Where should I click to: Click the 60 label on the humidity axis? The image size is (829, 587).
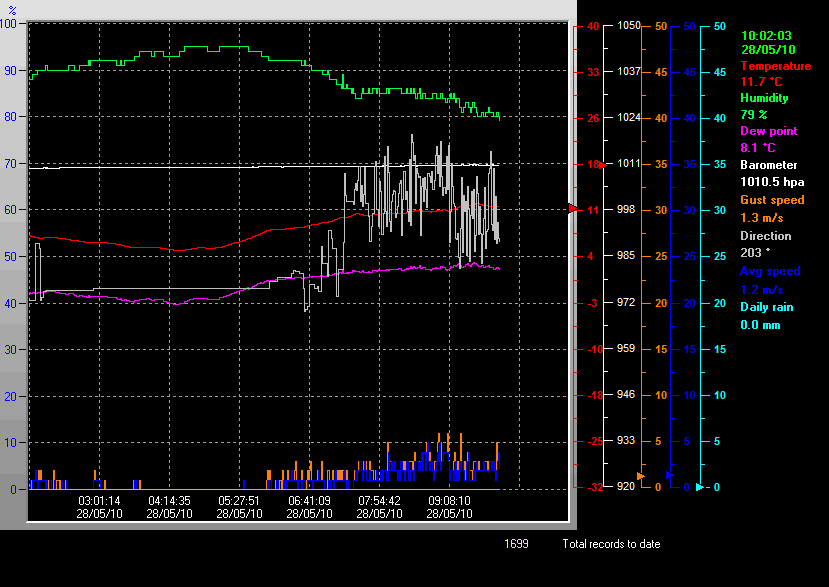coord(11,210)
